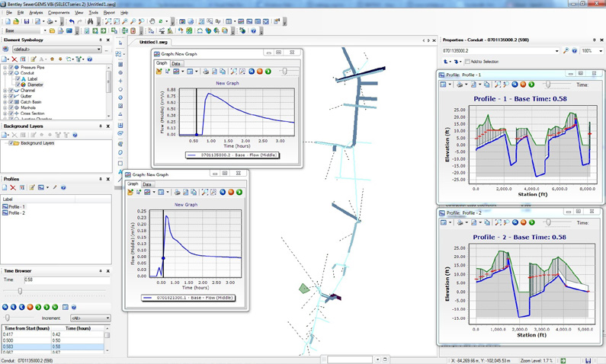Screen dimensions: 606x364
Task: Click the New file icon in main toolbar
Action: point(8,21)
